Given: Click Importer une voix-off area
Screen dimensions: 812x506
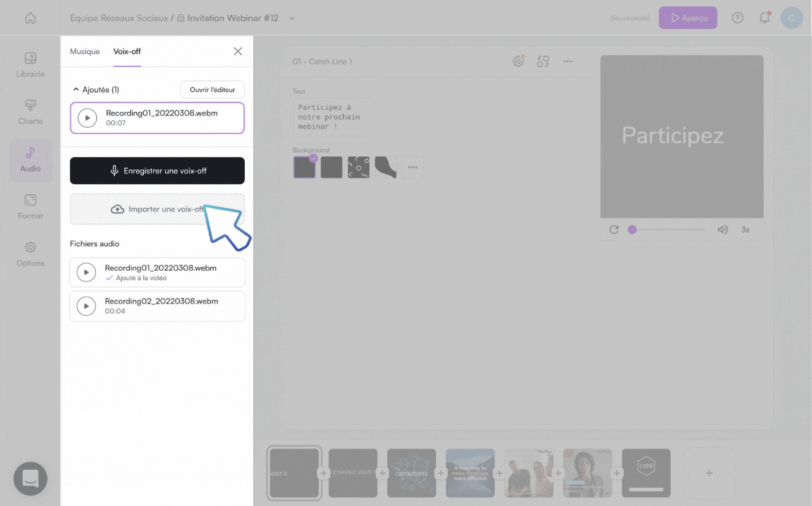Looking at the screenshot, I should pos(158,209).
